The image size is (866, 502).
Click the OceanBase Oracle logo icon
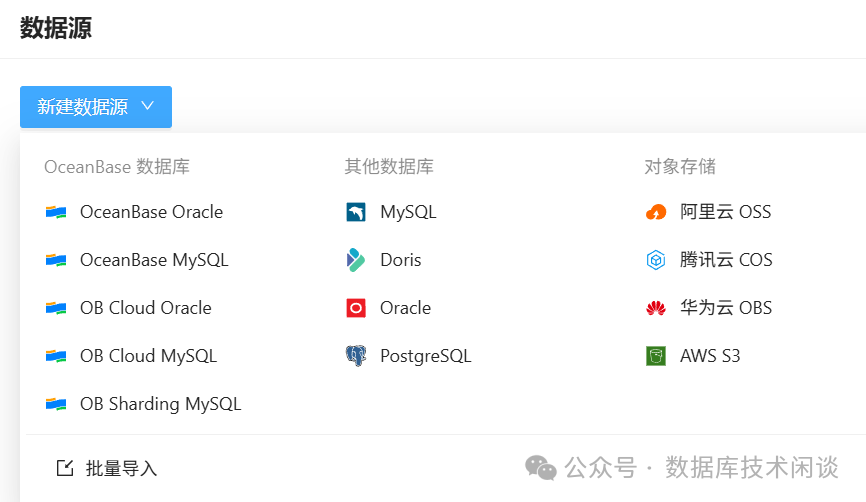[56, 212]
